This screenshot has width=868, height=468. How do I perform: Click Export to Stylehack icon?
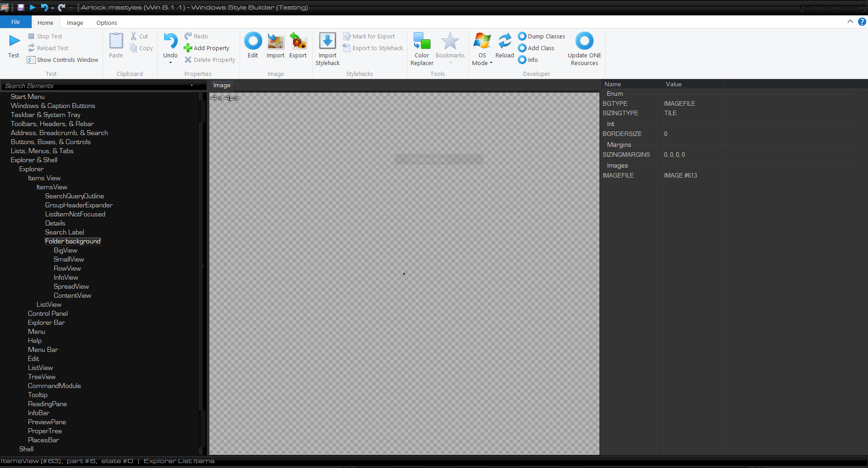(x=347, y=48)
